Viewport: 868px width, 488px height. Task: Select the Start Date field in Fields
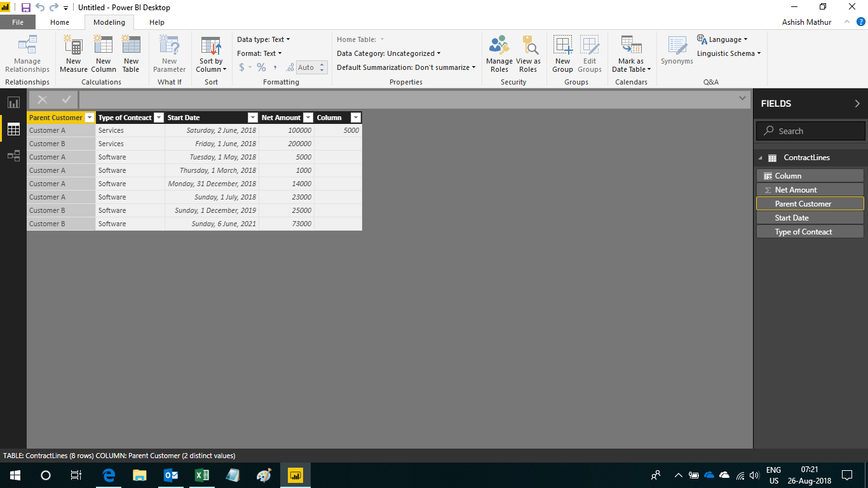pyautogui.click(x=810, y=218)
